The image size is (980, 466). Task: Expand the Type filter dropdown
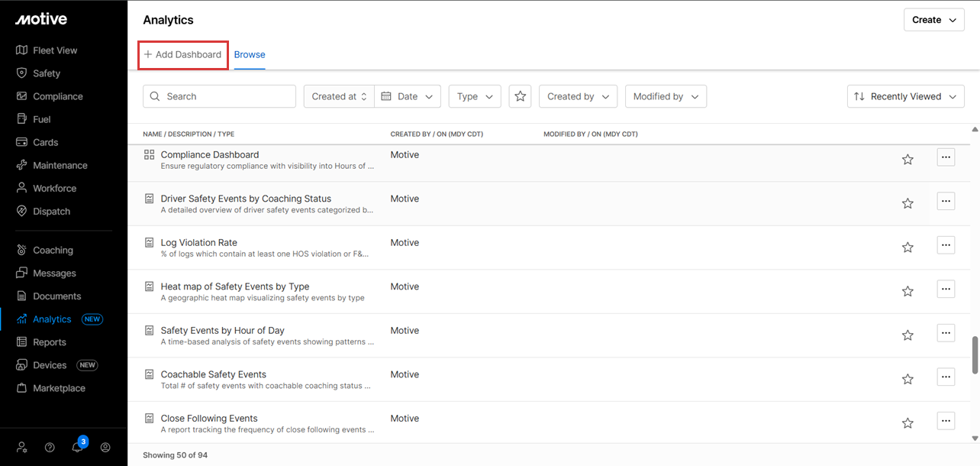(x=475, y=96)
